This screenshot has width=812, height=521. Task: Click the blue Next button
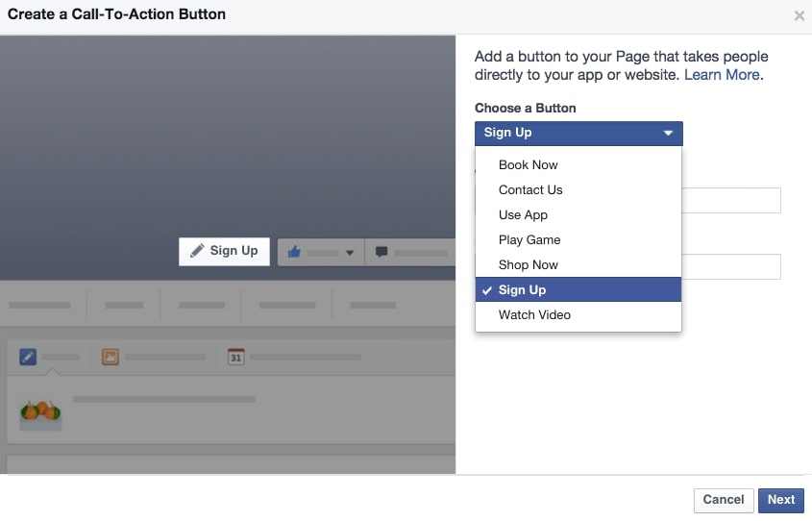tap(780, 500)
